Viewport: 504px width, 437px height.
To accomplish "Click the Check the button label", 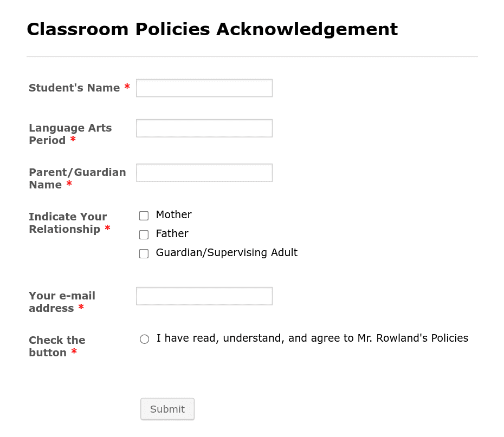I will (x=57, y=346).
